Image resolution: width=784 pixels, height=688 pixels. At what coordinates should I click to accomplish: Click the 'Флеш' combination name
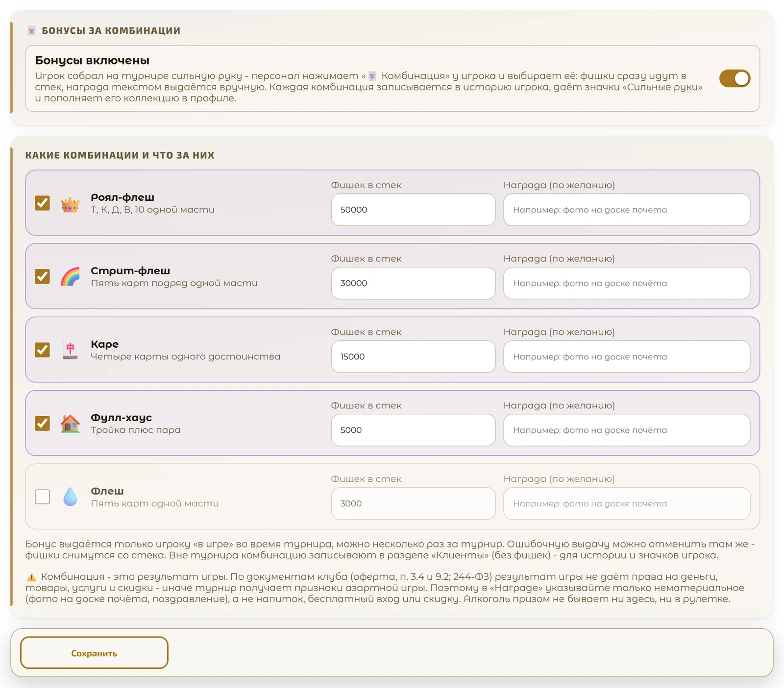coord(107,491)
